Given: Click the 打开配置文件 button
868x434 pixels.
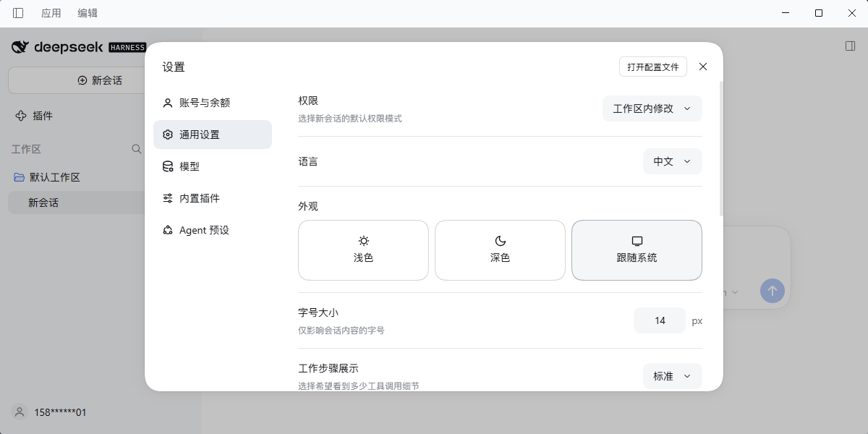Looking at the screenshot, I should 653,67.
